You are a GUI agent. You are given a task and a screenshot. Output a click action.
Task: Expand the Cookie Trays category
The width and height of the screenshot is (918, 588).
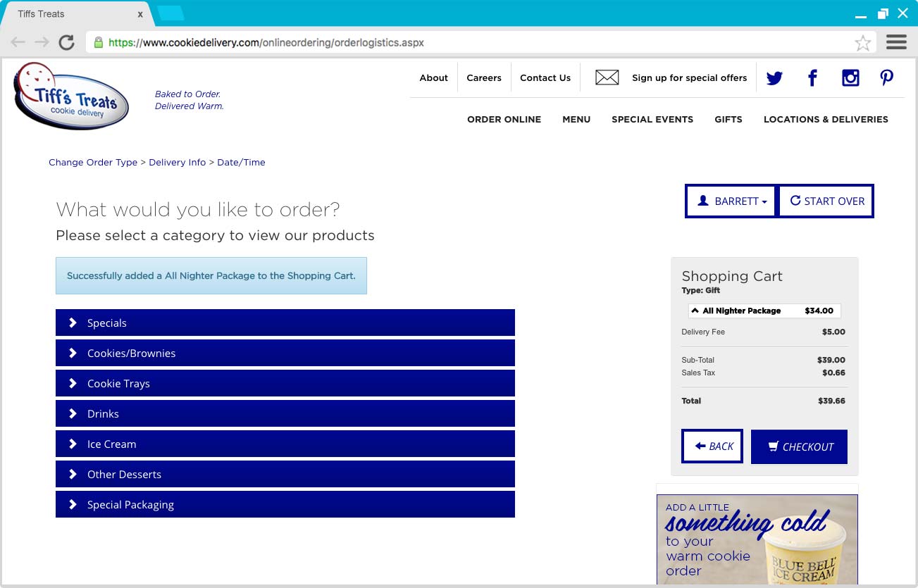[x=285, y=383]
